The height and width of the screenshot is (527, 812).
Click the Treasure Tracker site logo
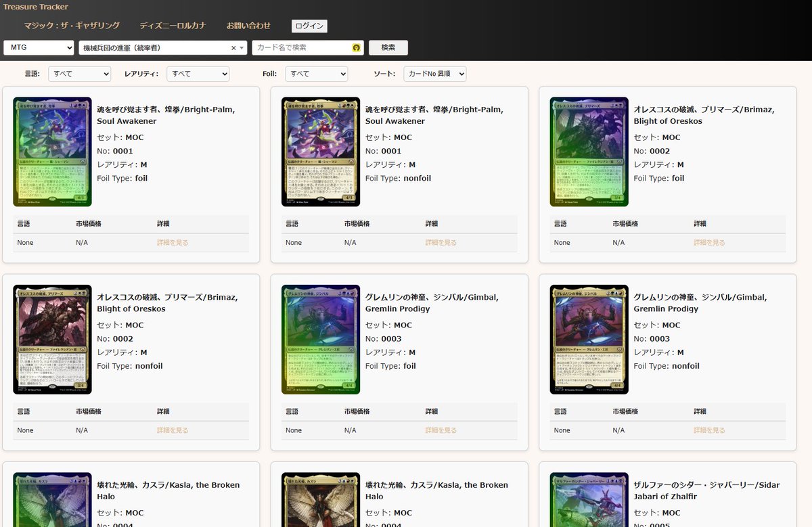(x=35, y=7)
